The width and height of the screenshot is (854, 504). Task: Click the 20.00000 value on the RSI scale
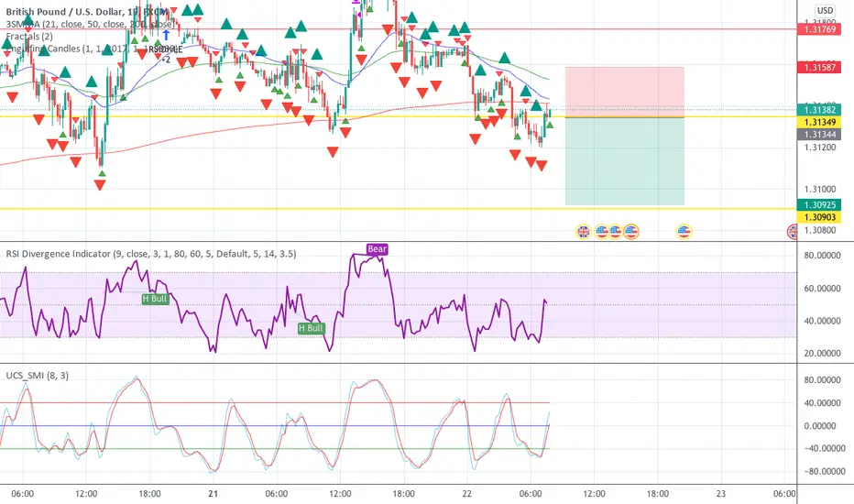coord(823,353)
